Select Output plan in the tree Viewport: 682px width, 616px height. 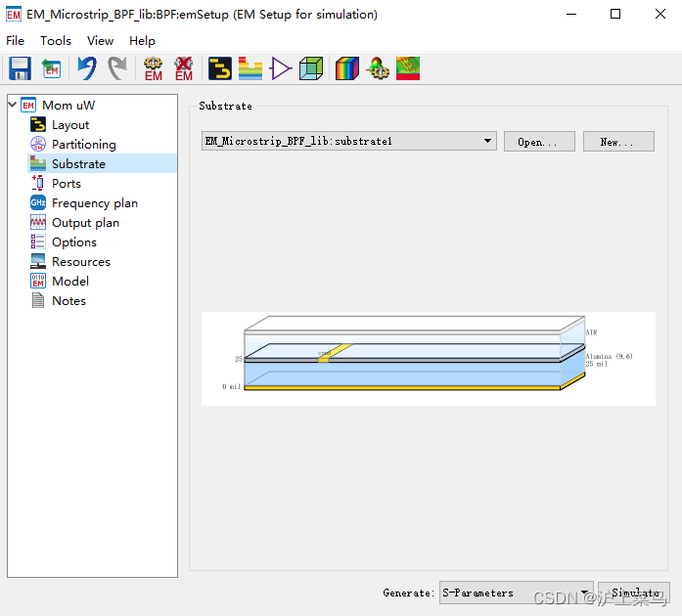pyautogui.click(x=86, y=223)
